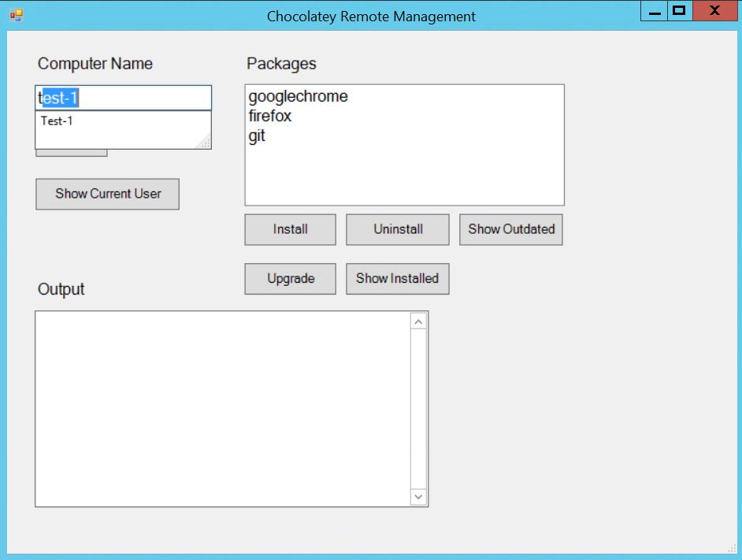Pick the git package entry

257,136
